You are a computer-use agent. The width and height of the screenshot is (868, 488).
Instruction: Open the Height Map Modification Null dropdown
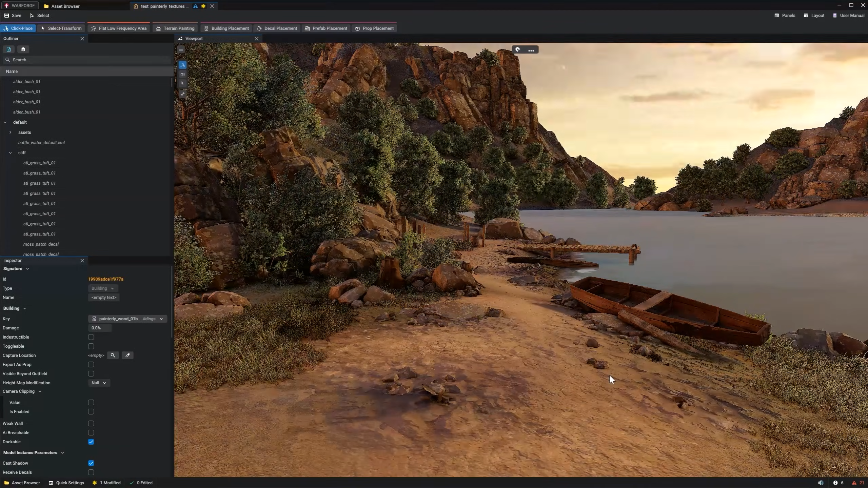click(x=99, y=383)
